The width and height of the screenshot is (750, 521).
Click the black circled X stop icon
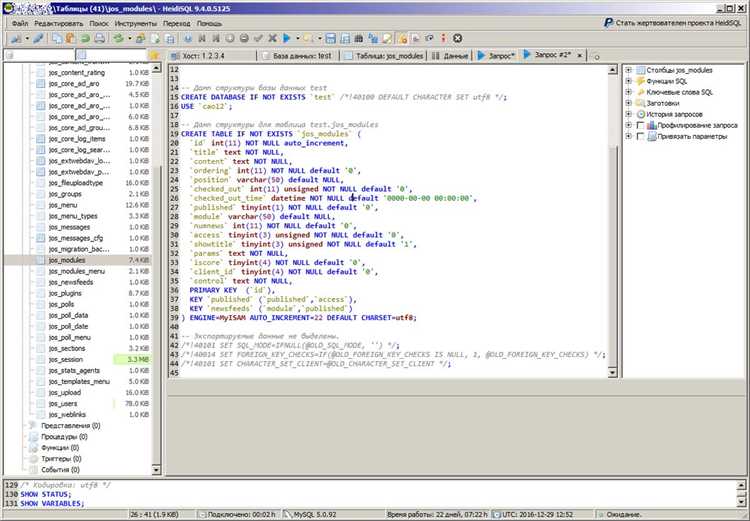tap(458, 39)
